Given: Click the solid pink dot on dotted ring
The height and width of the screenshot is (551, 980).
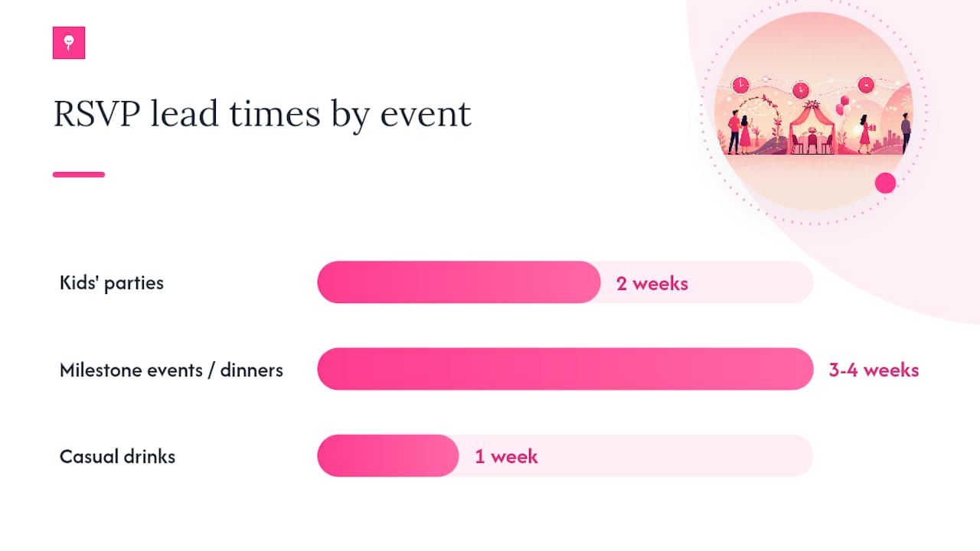Looking at the screenshot, I should pyautogui.click(x=885, y=183).
